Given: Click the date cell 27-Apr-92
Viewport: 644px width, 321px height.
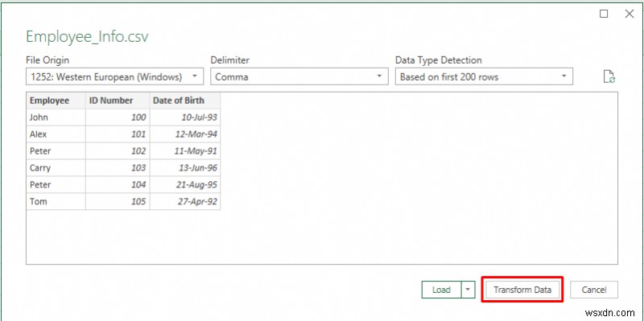Looking at the screenshot, I should [x=185, y=202].
